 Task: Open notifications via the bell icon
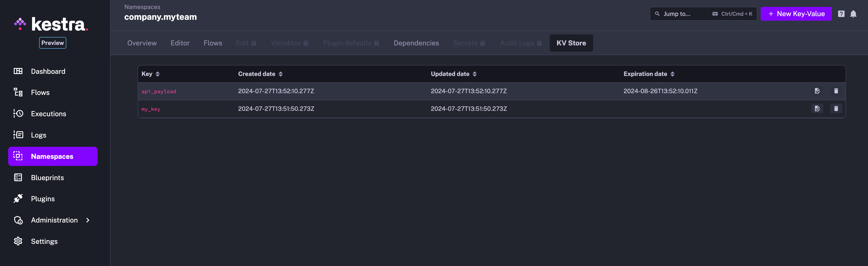[x=854, y=14]
